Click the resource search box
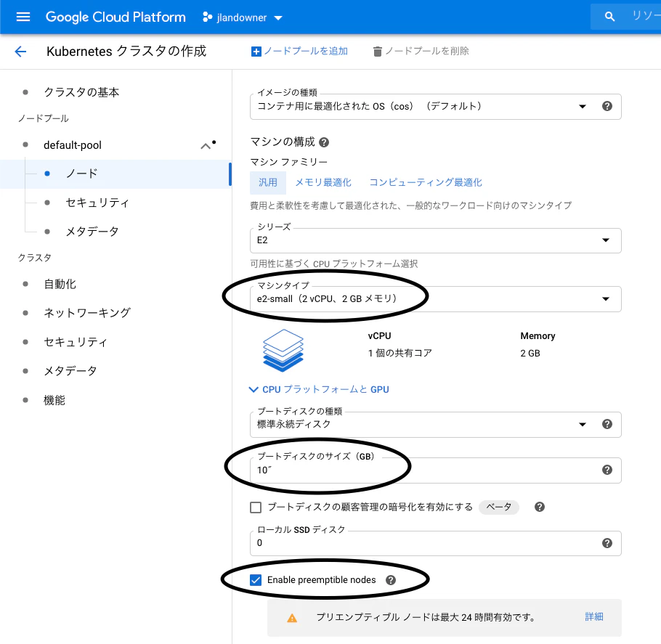 [626, 17]
